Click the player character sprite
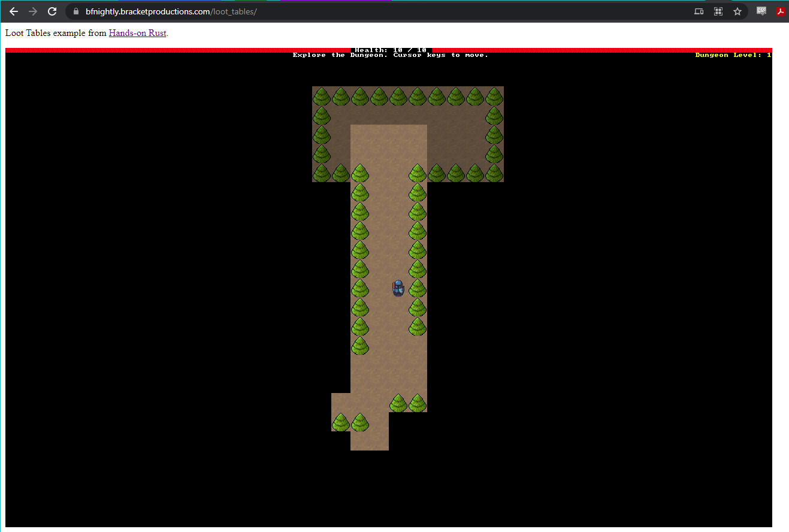The width and height of the screenshot is (789, 532). (398, 288)
